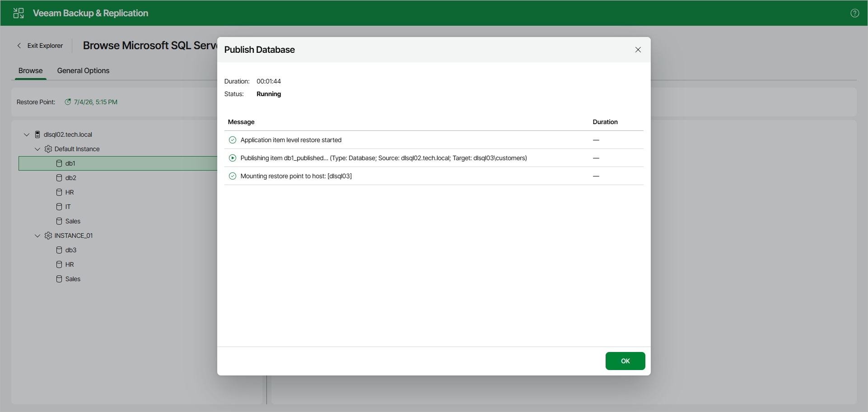Click the running status icon for publishing item
Screen dimensions: 868x412
coord(233,158)
